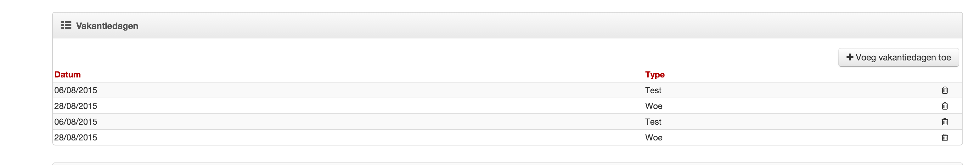Image resolution: width=980 pixels, height=165 pixels.
Task: Sort by the Datum column header
Action: point(67,75)
